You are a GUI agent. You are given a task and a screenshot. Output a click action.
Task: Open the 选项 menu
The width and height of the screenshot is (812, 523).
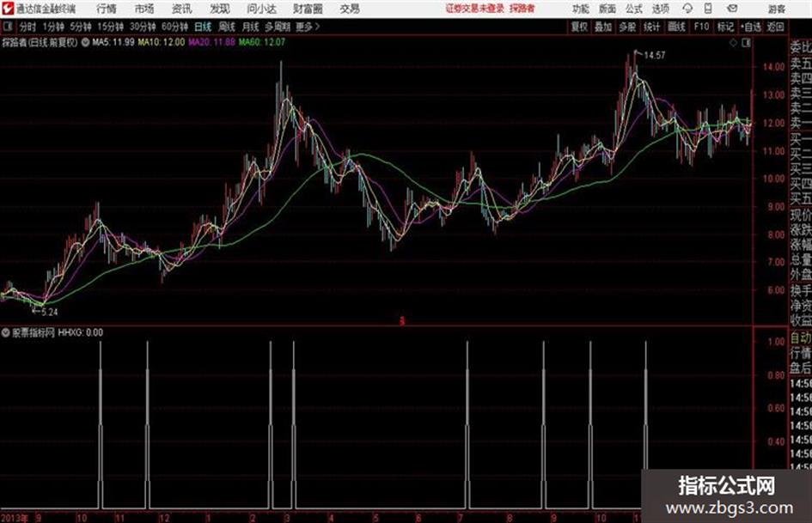[660, 9]
